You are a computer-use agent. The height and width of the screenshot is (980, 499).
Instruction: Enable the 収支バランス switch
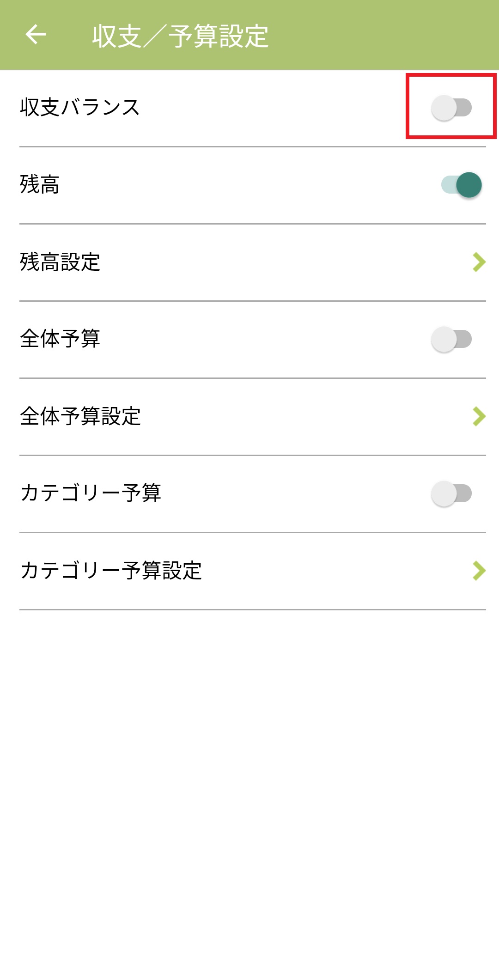coord(451,108)
